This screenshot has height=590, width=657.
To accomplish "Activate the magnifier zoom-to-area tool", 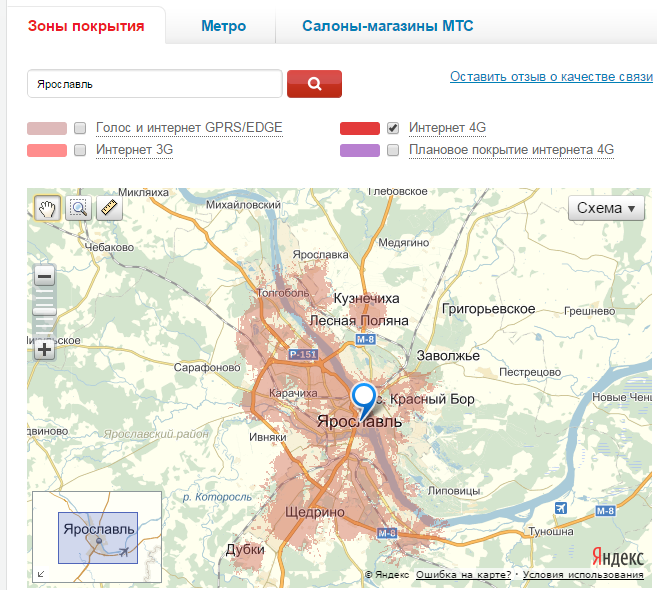I will point(78,208).
